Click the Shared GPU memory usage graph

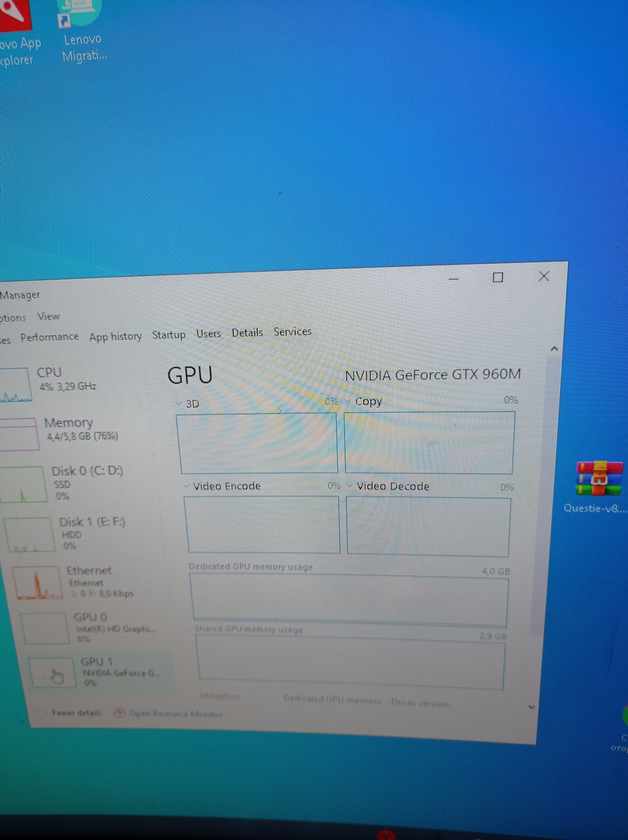pyautogui.click(x=351, y=662)
